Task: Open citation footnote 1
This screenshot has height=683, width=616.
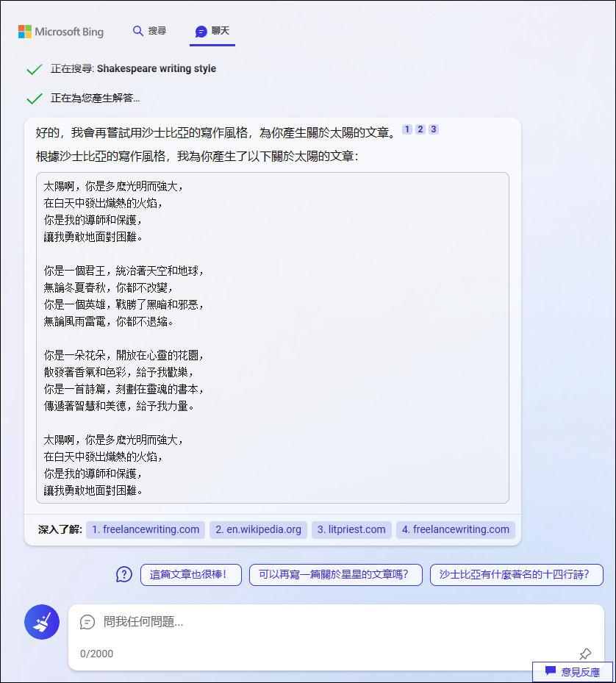Action: (407, 129)
